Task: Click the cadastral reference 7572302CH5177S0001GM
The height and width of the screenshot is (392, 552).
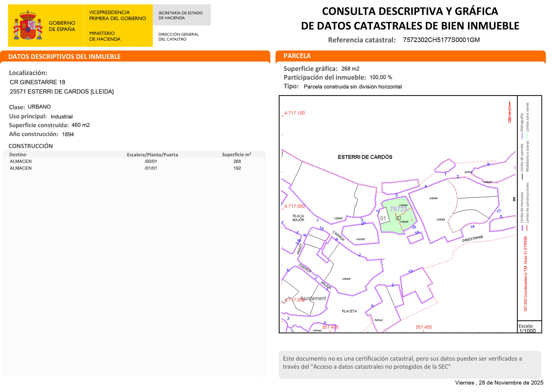Action: tap(441, 40)
